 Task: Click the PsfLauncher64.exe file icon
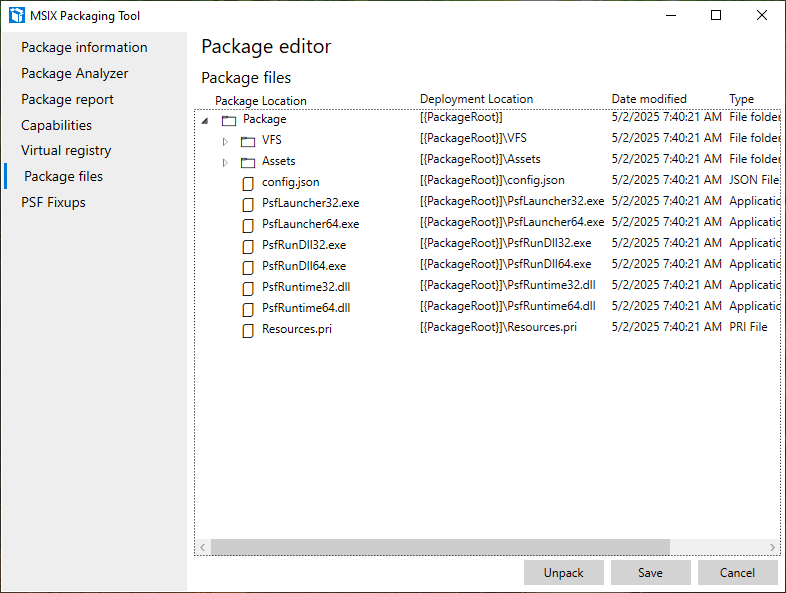tap(248, 226)
